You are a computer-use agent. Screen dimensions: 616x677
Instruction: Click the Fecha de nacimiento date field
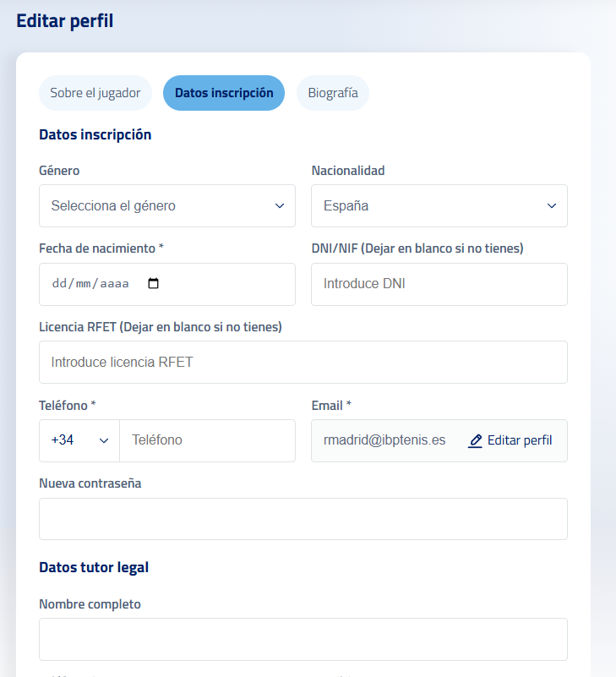pyautogui.click(x=93, y=284)
